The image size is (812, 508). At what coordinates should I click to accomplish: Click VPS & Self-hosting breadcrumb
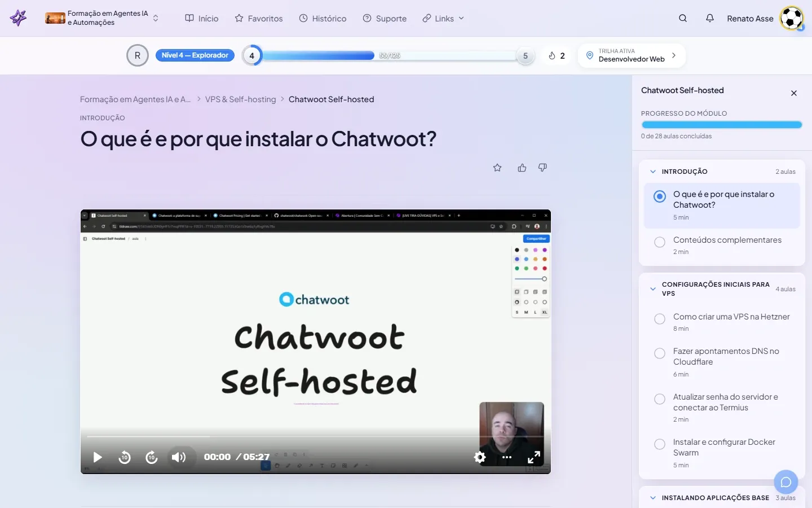click(x=241, y=99)
